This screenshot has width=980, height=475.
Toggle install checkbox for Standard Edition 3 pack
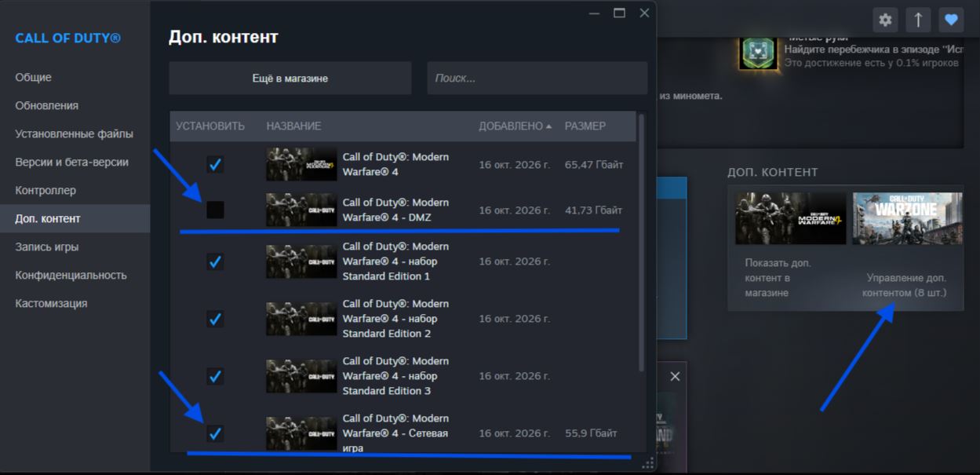pyautogui.click(x=215, y=376)
